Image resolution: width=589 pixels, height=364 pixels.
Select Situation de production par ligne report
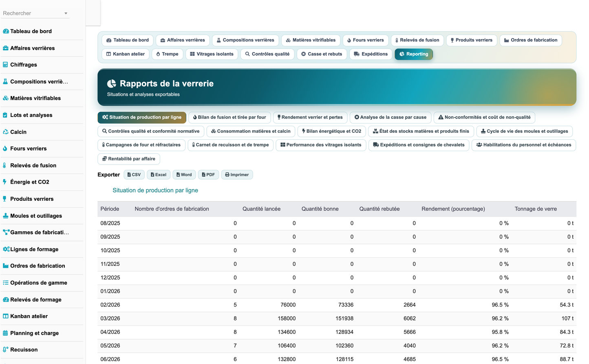tap(142, 118)
